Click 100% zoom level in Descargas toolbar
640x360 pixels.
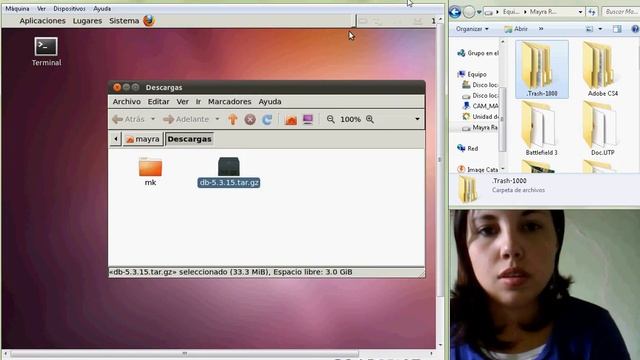point(350,119)
